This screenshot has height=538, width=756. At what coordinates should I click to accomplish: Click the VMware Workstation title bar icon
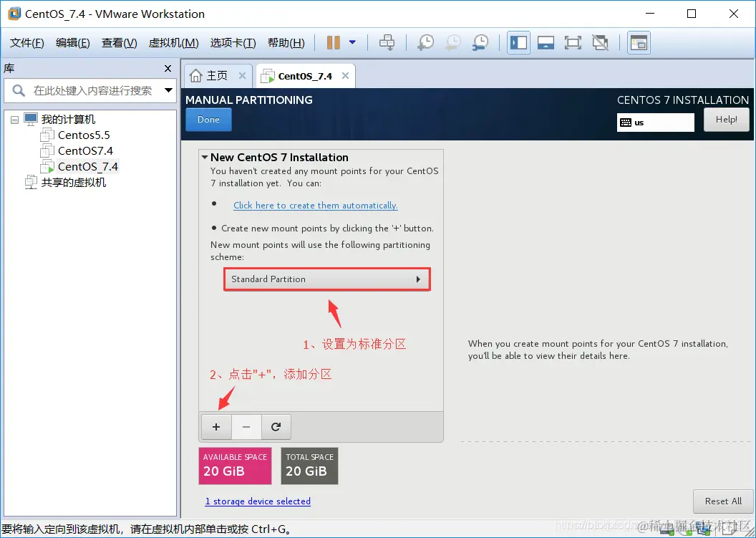coord(14,14)
